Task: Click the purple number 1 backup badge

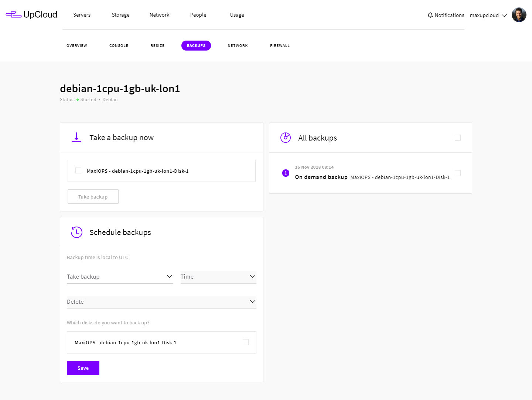Action: click(286, 173)
